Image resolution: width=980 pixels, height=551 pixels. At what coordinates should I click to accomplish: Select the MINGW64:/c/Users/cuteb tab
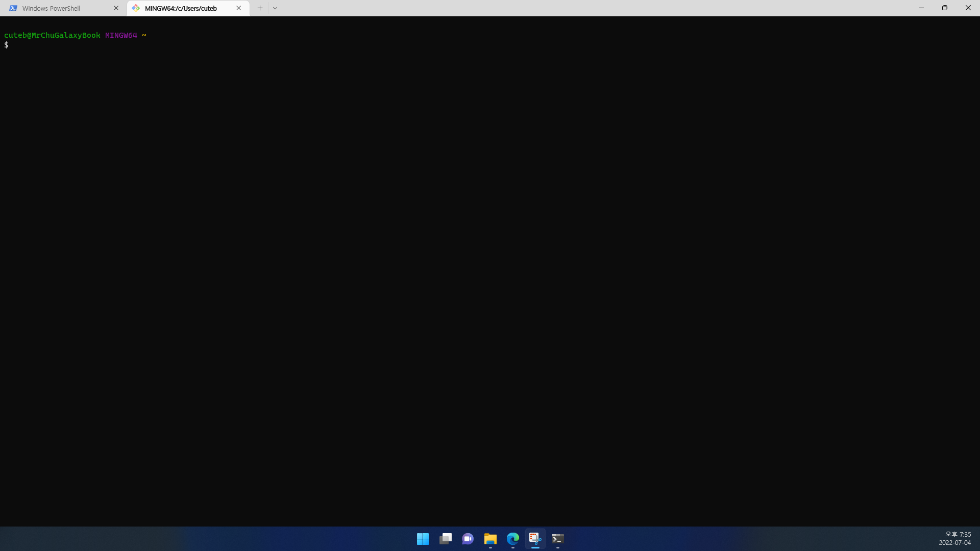[x=188, y=8]
